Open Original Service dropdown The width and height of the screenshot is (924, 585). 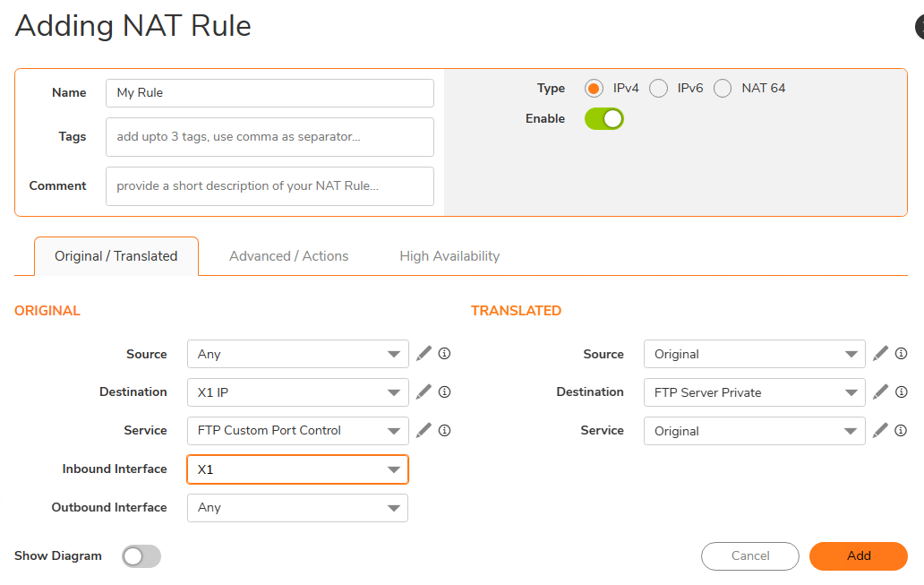click(297, 431)
